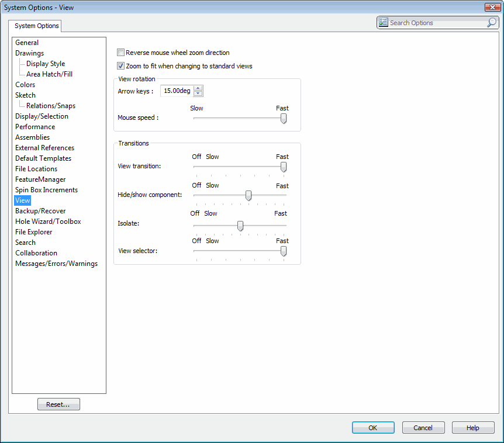Open General options category

27,43
